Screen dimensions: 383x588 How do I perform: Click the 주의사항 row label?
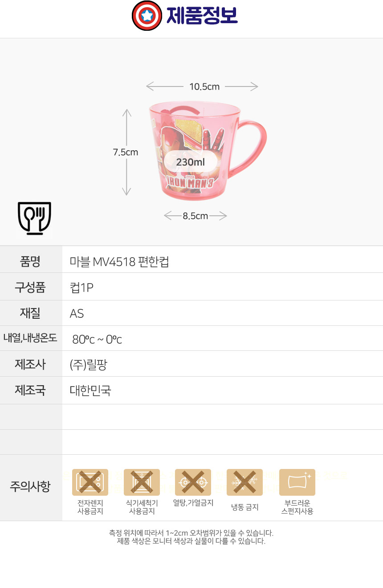(x=30, y=486)
